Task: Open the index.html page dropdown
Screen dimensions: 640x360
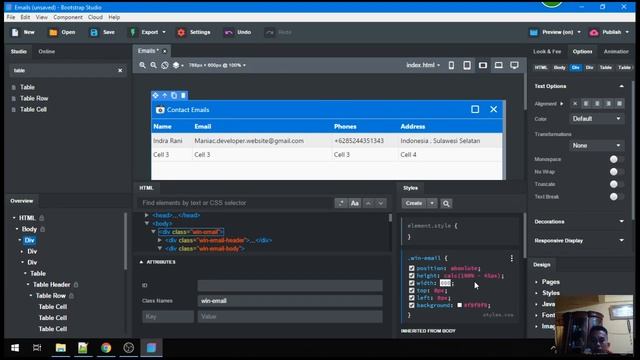Action: pyautogui.click(x=423, y=65)
